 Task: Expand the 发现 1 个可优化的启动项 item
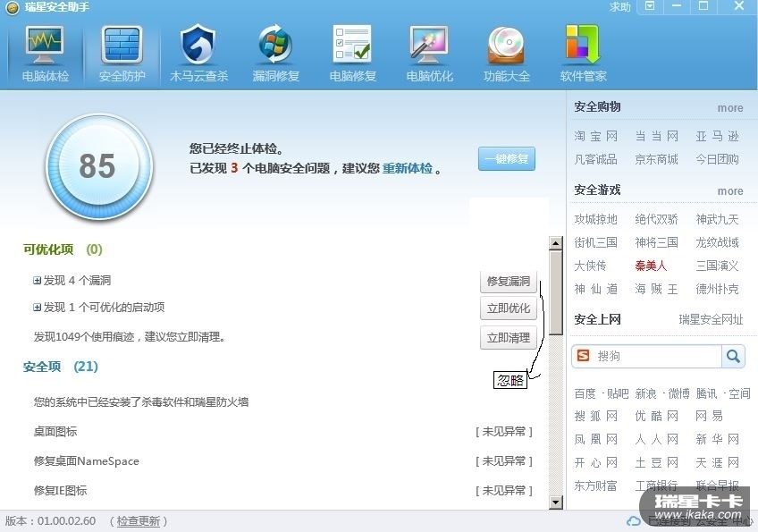[37, 307]
